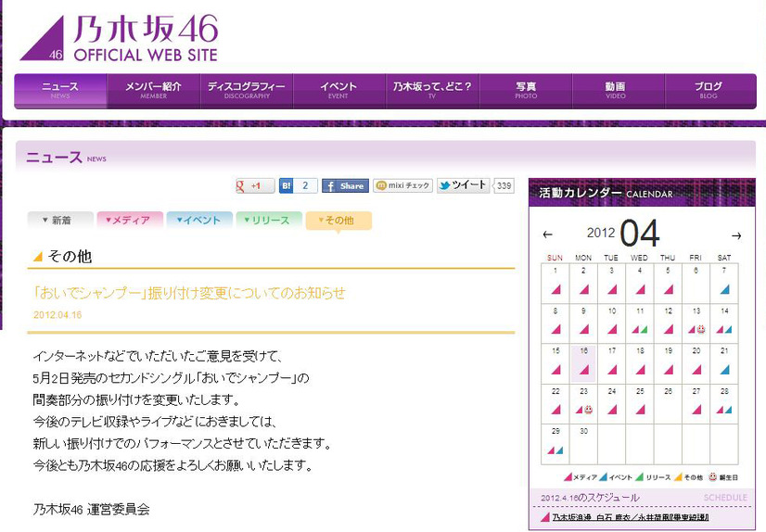Open the ニュース NEWS navigation tab
The width and height of the screenshot is (766, 532).
(60, 91)
